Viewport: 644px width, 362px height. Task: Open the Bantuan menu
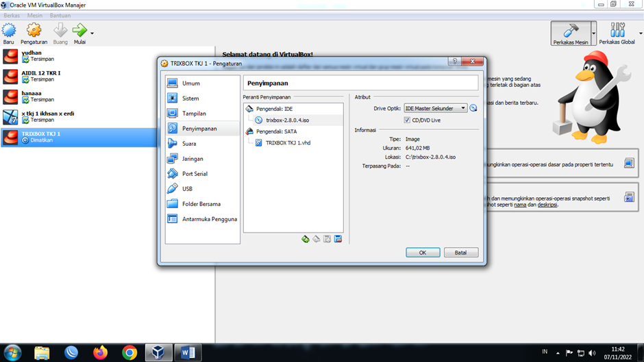click(60, 16)
